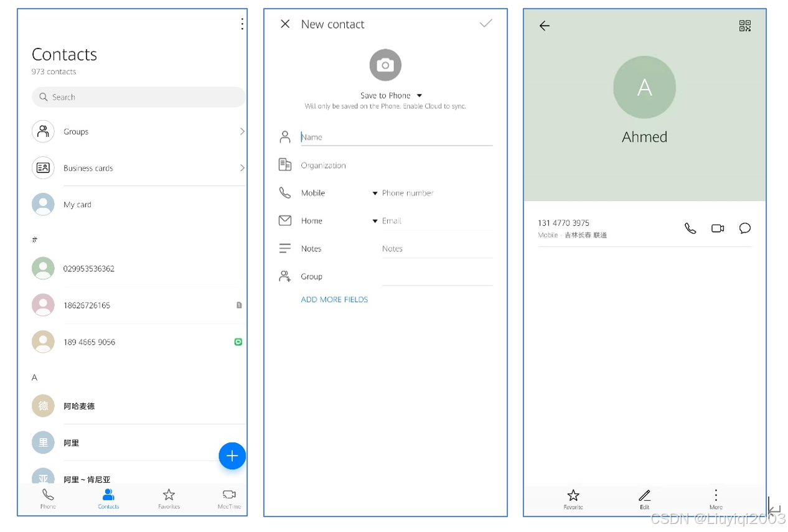Switch to the Contacts tab
This screenshot has height=532, width=788.
108,499
